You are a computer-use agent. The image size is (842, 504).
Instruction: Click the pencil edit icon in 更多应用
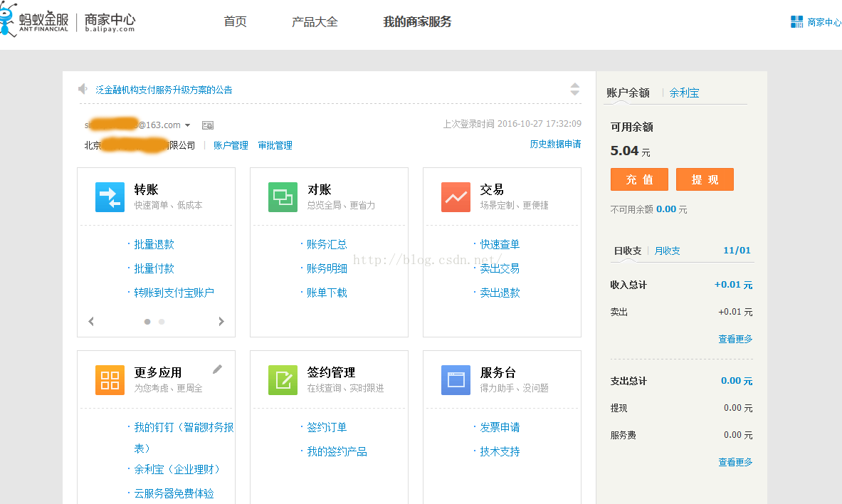[217, 369]
